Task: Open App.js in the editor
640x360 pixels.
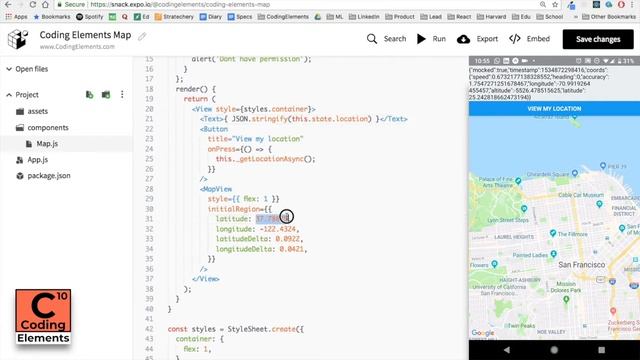Action: (38, 160)
